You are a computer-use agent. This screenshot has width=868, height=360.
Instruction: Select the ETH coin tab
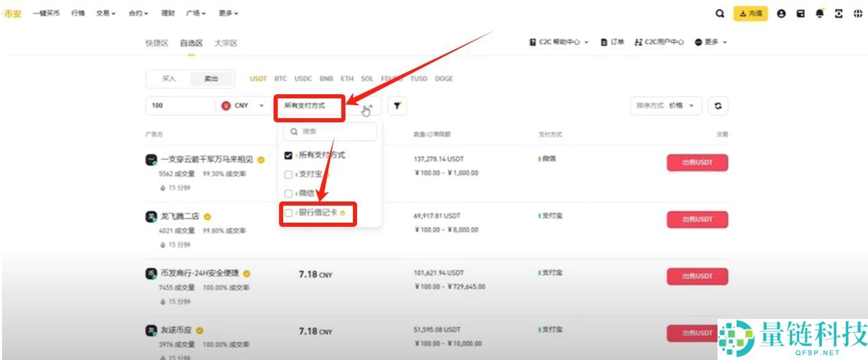(x=347, y=79)
